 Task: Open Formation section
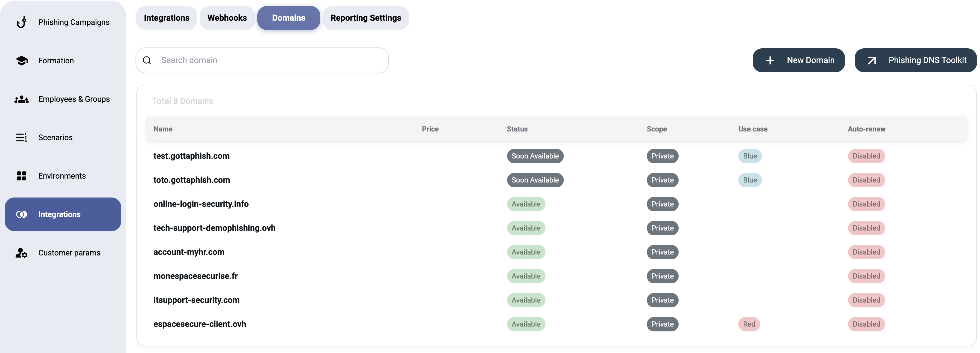pyautogui.click(x=63, y=61)
